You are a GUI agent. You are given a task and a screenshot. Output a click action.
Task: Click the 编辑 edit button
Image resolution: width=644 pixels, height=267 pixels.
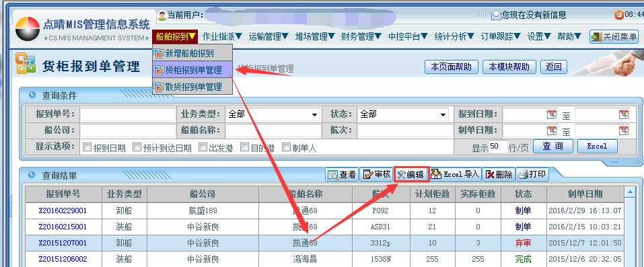pyautogui.click(x=412, y=175)
